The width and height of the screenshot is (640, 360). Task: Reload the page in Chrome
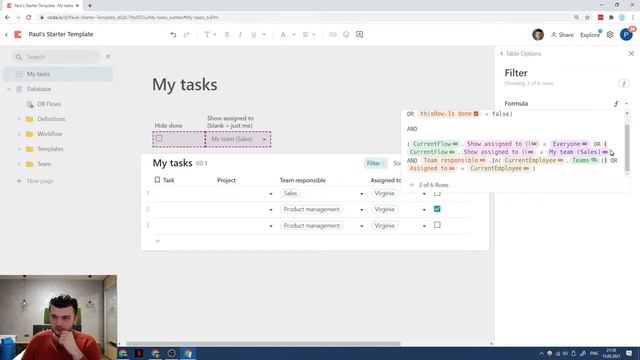pos(29,18)
